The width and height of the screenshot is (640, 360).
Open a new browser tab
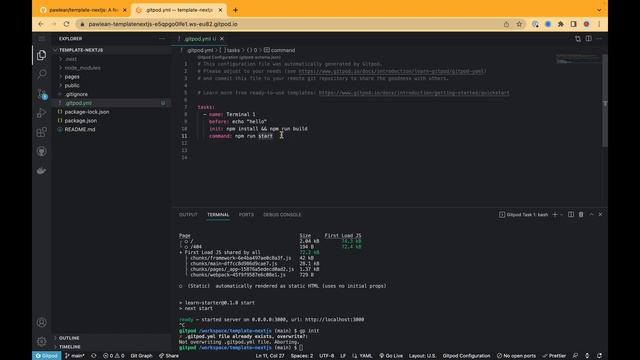point(235,10)
